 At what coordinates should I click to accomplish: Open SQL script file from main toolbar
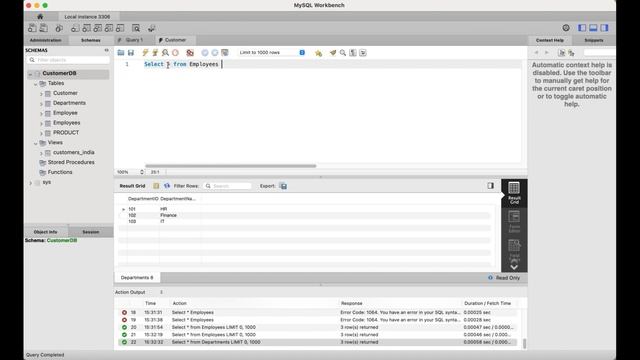[43, 28]
